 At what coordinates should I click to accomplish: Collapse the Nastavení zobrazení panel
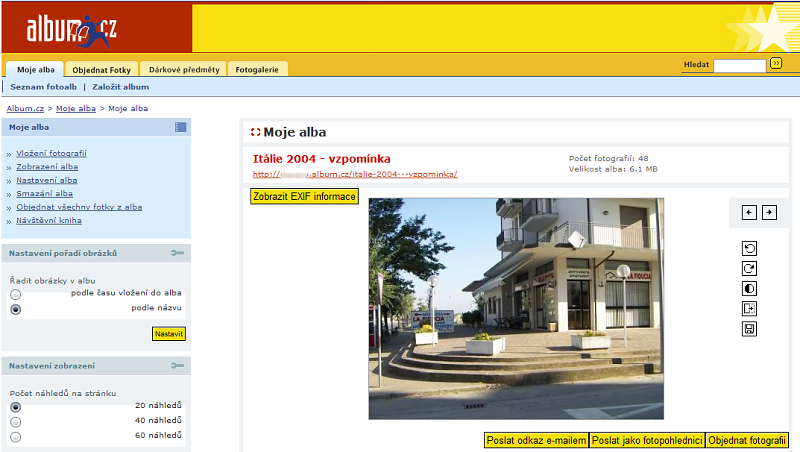[x=178, y=366]
